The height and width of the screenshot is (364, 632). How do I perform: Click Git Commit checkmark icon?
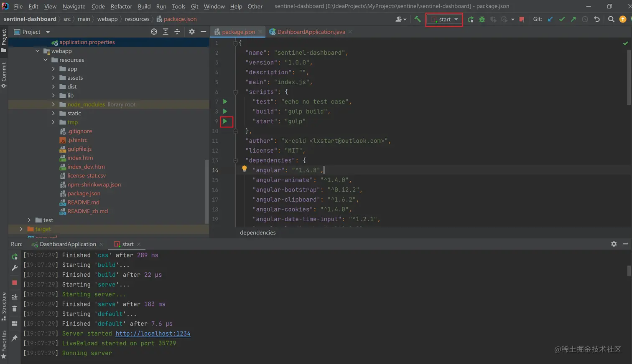[x=562, y=19]
